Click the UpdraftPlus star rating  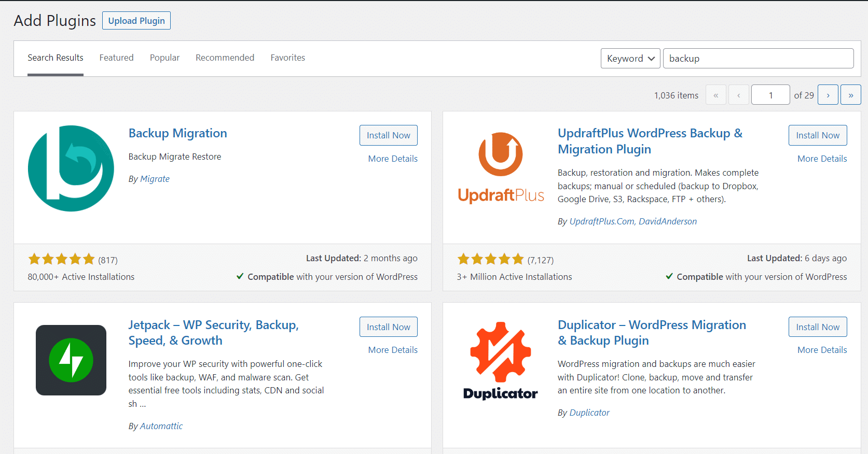pyautogui.click(x=491, y=259)
